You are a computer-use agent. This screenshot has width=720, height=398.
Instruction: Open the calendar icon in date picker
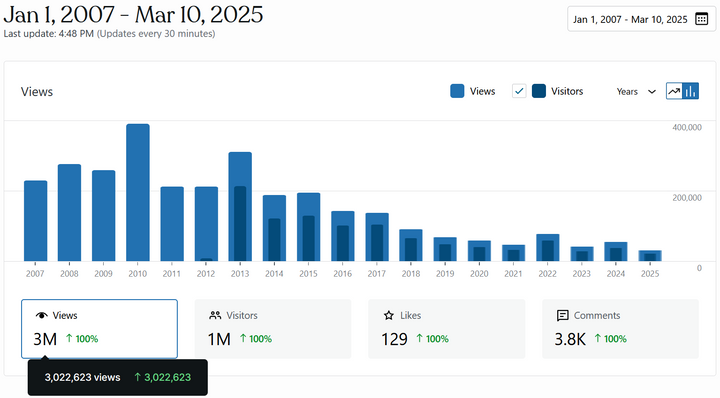[x=701, y=19]
